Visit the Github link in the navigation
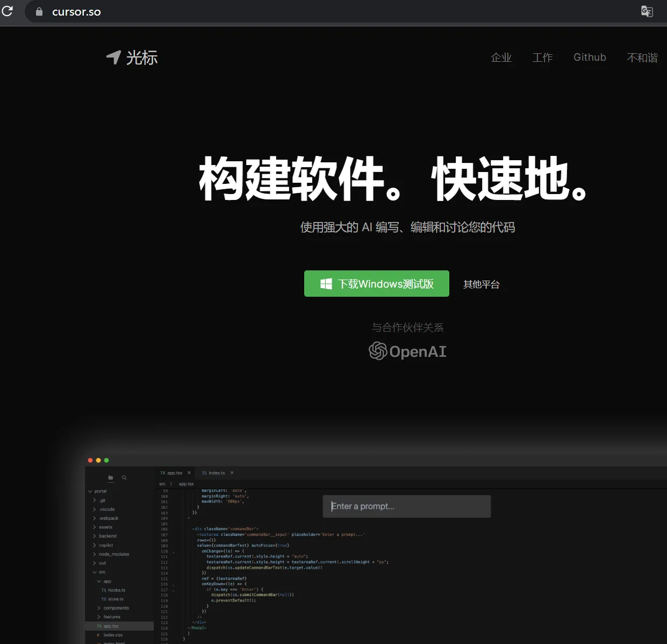This screenshot has height=644, width=667. [590, 58]
